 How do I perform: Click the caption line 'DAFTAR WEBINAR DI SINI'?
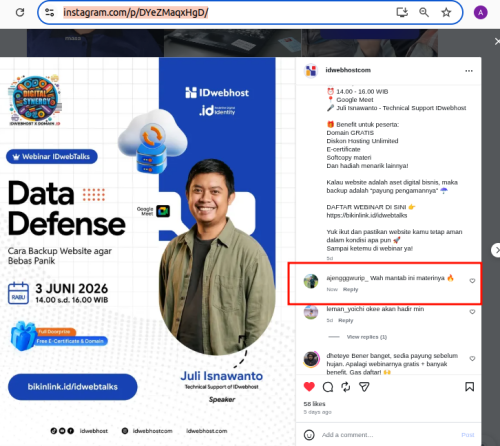[371, 207]
